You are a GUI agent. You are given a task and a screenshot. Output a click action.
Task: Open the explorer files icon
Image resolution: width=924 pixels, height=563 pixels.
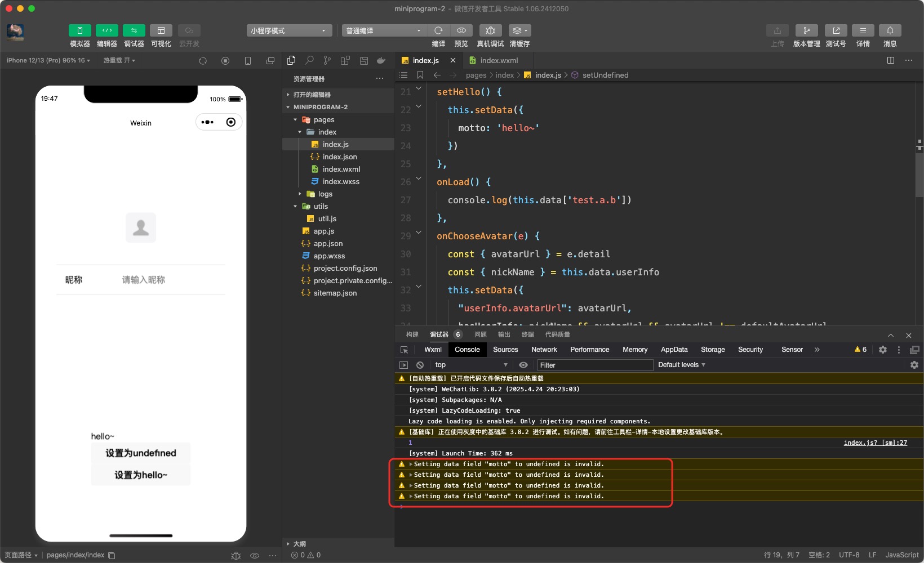(291, 60)
